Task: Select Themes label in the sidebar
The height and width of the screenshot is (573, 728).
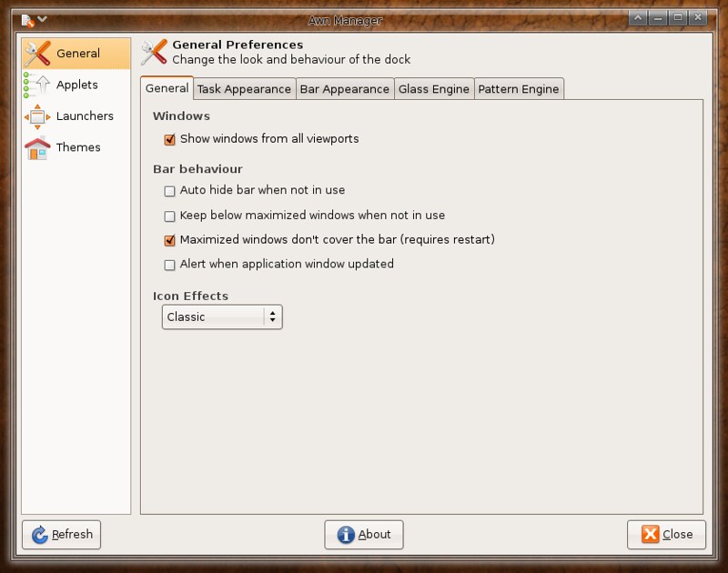Action: pyautogui.click(x=78, y=147)
